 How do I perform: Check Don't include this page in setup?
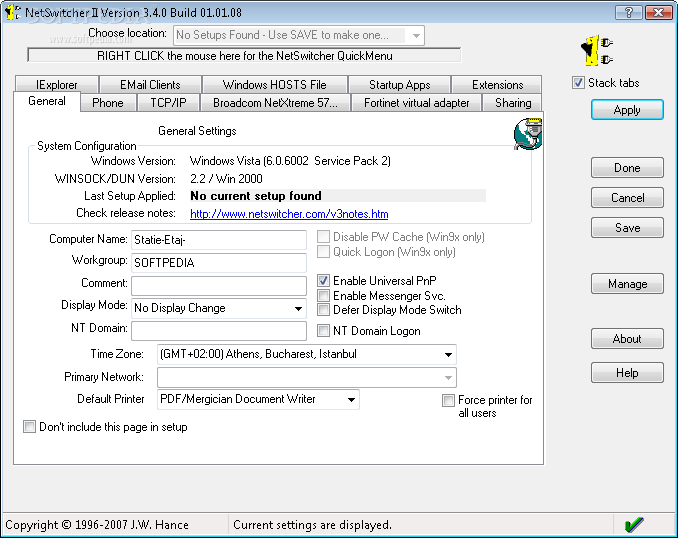29,427
